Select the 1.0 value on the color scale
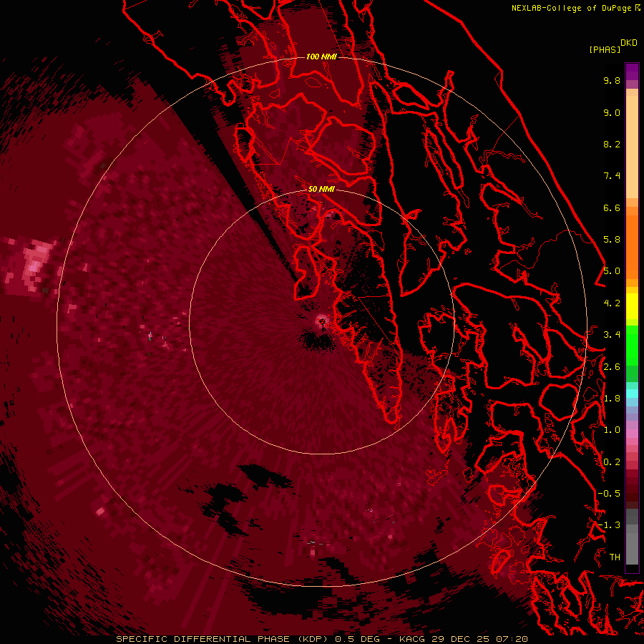 [612, 430]
